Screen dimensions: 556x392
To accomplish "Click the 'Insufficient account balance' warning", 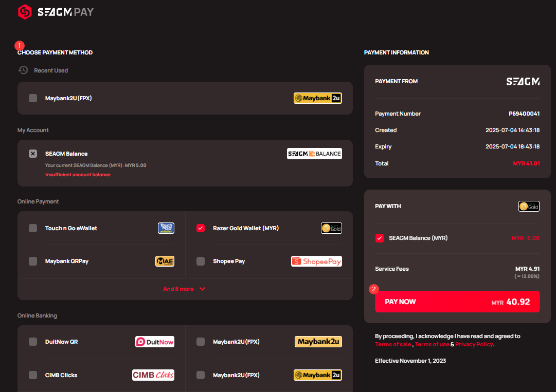I will coord(78,175).
